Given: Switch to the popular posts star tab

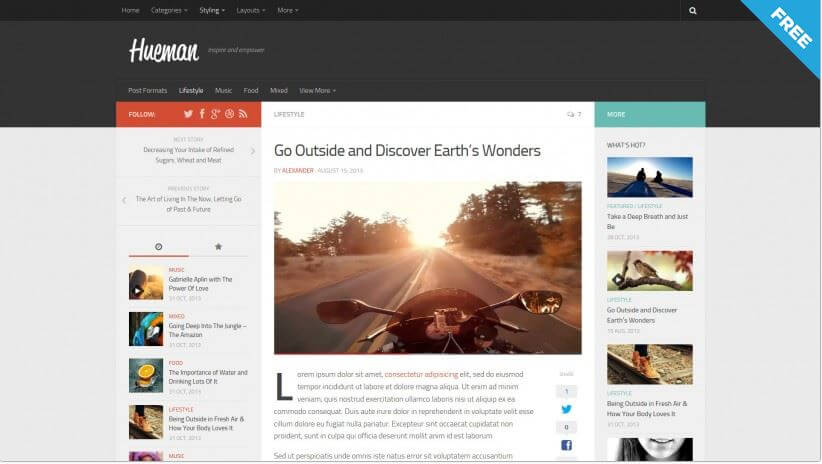Looking at the screenshot, I should coord(218,246).
